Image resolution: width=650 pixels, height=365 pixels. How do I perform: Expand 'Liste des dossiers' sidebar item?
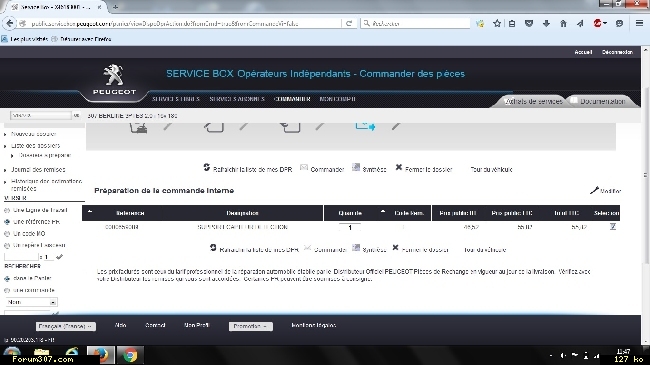35,146
